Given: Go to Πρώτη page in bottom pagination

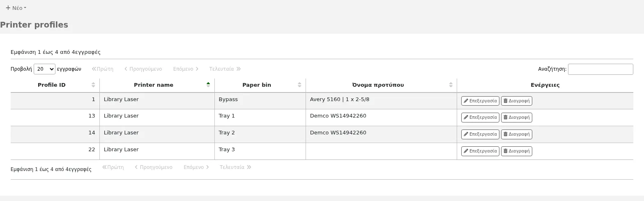Looking at the screenshot, I should point(113,167).
